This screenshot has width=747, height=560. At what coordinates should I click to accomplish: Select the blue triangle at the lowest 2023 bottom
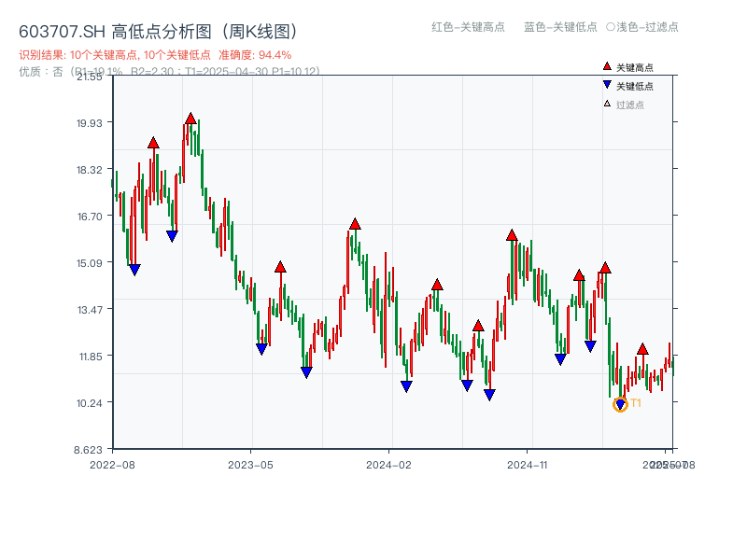305,372
